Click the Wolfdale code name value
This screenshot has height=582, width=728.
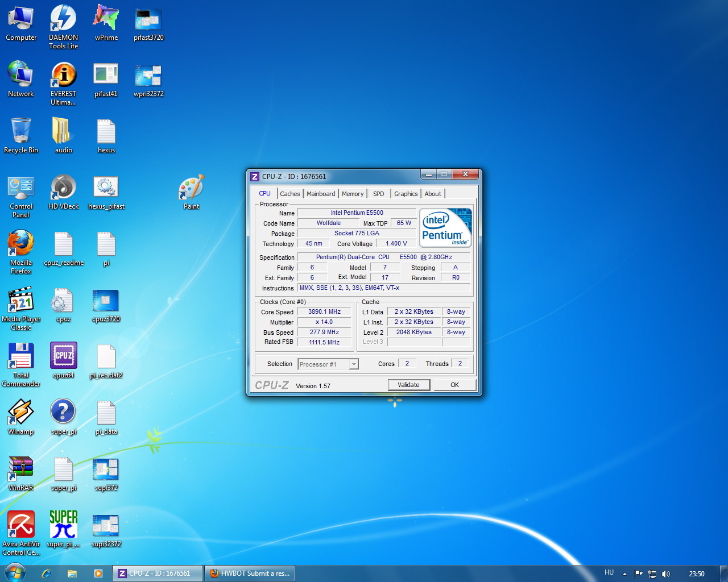pos(329,223)
